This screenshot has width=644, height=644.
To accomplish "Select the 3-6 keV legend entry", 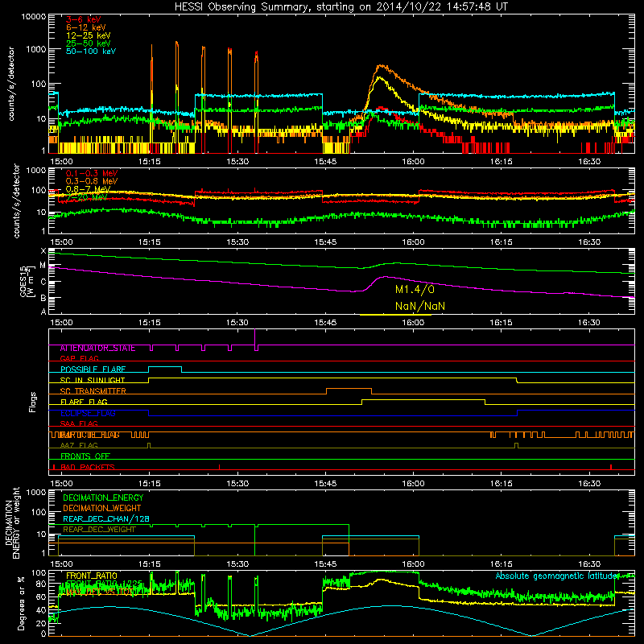I will (x=83, y=19).
